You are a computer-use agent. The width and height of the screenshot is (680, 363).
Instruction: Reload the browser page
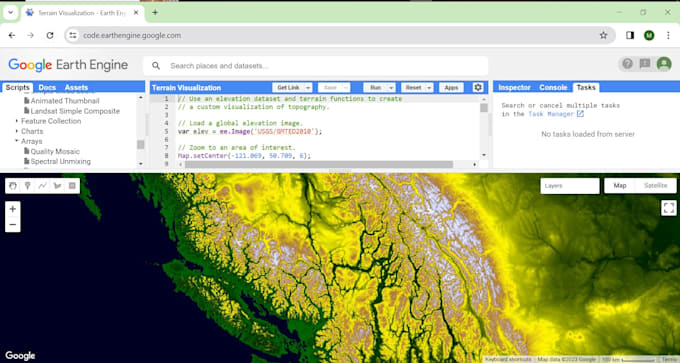pos(50,36)
